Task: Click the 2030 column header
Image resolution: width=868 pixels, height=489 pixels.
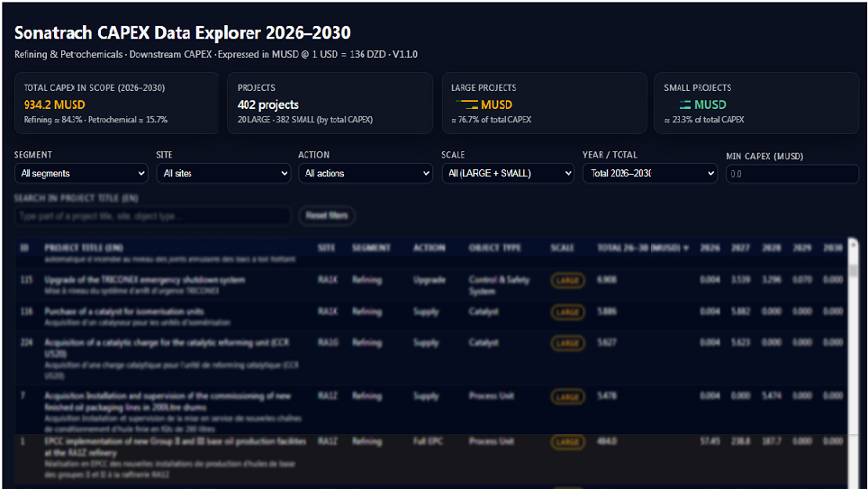Action: pyautogui.click(x=833, y=248)
